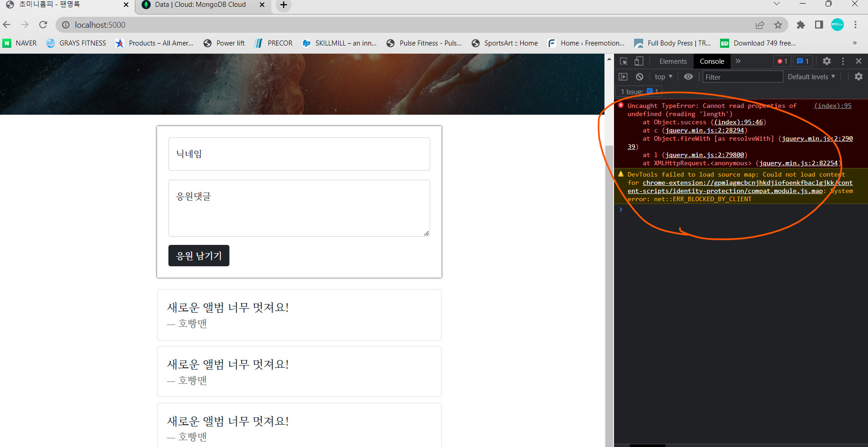Open the 1 Issue link
This screenshot has width=868, height=447.
click(x=640, y=91)
